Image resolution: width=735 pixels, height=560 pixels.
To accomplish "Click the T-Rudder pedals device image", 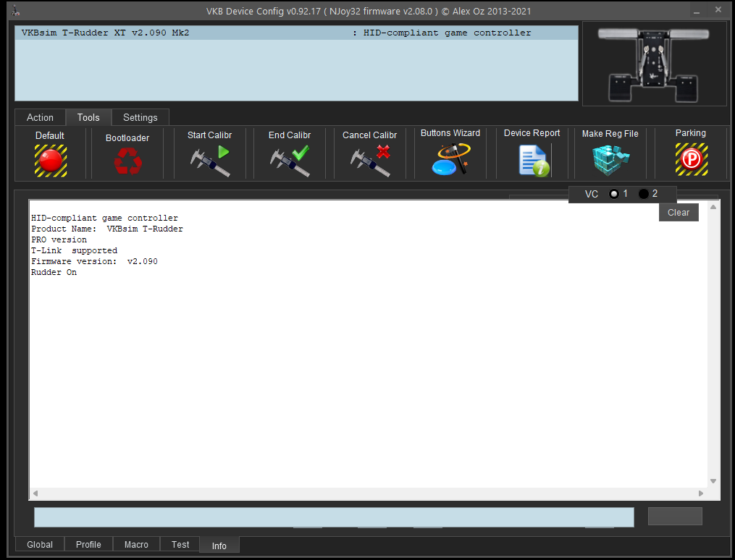I will [654, 64].
